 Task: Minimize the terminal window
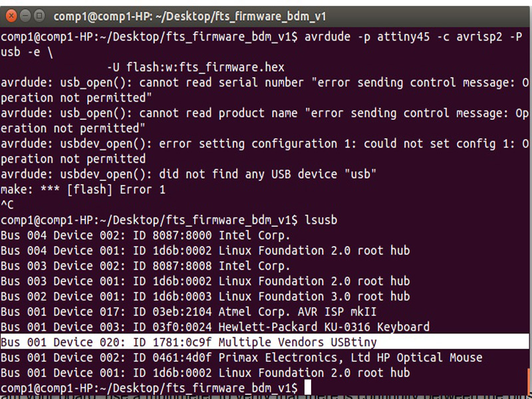point(25,14)
